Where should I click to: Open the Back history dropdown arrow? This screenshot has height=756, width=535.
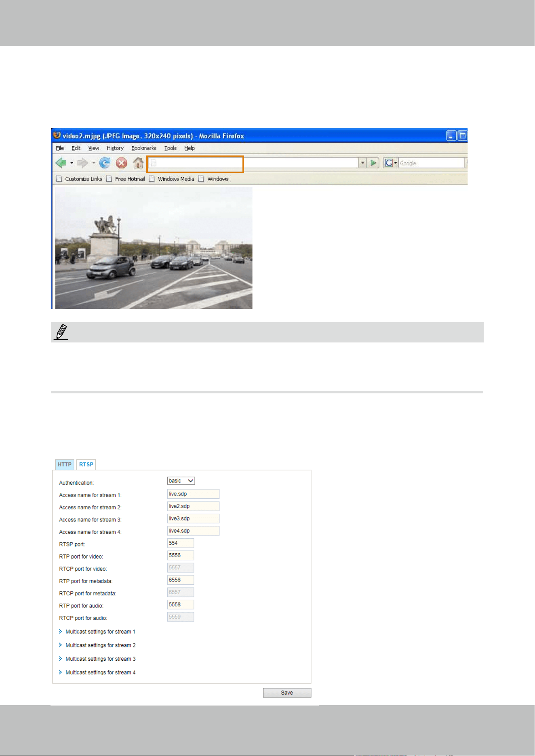click(x=72, y=163)
